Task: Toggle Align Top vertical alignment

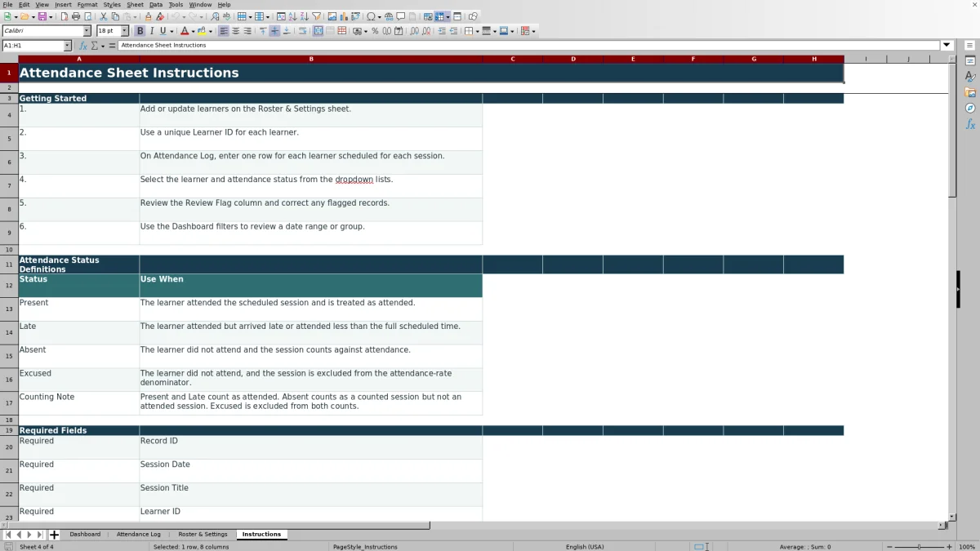Action: point(263,31)
